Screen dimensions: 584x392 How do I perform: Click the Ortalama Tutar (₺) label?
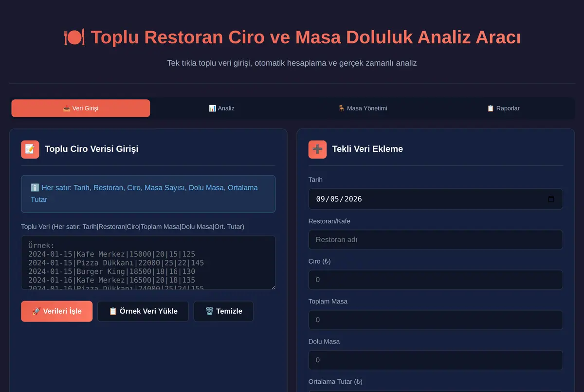click(x=335, y=382)
